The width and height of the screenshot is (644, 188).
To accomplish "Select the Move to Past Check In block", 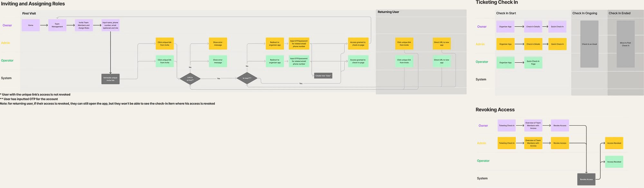I will click(626, 44).
